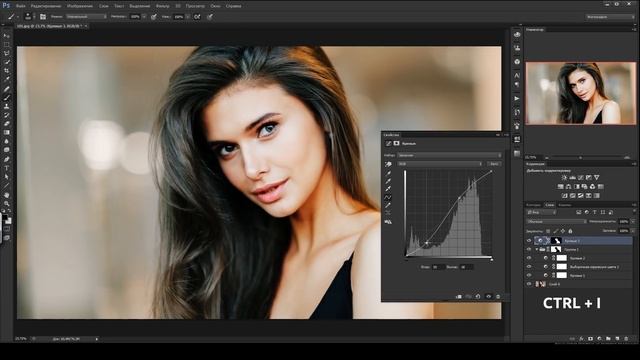Image resolution: width=640 pixels, height=360 pixels.
Task: Hide the bottom image layer
Action: [529, 284]
